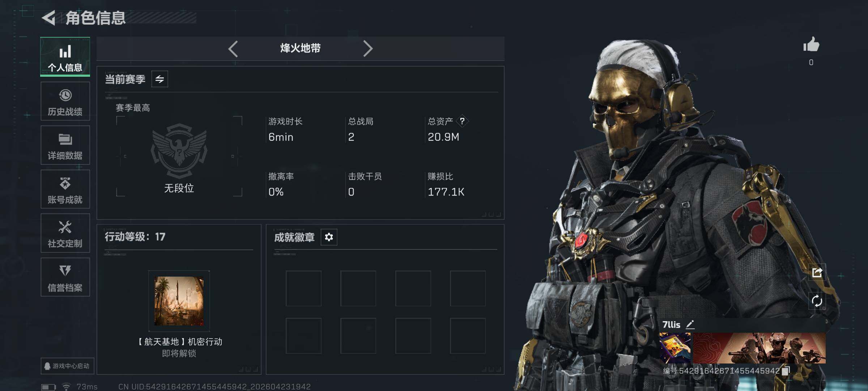Select the 账号成就 sidebar tab

pyautogui.click(x=65, y=189)
